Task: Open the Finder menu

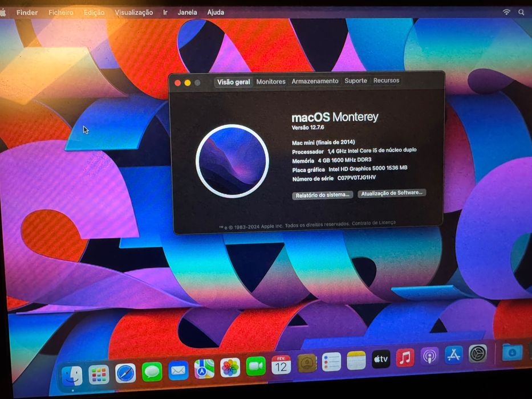Action: 27,13
